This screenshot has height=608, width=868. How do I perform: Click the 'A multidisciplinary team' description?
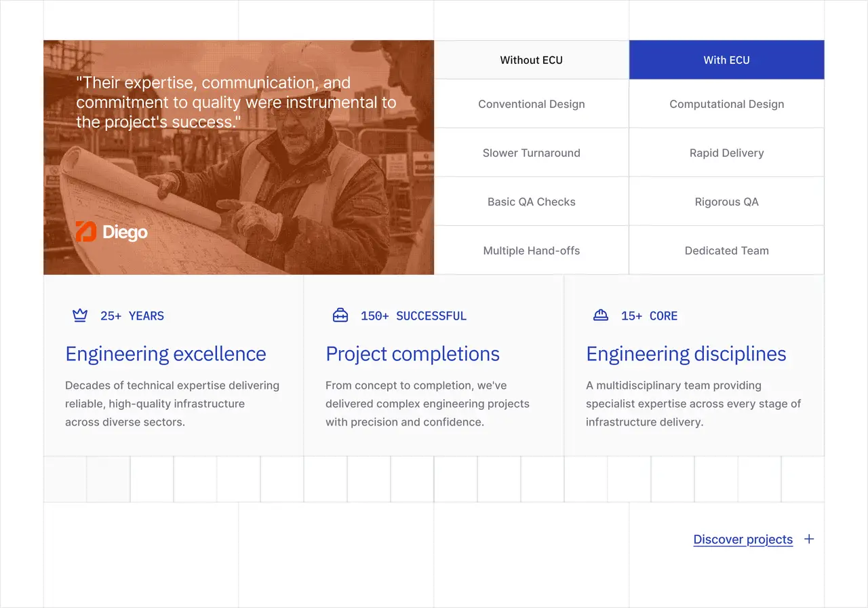(694, 404)
